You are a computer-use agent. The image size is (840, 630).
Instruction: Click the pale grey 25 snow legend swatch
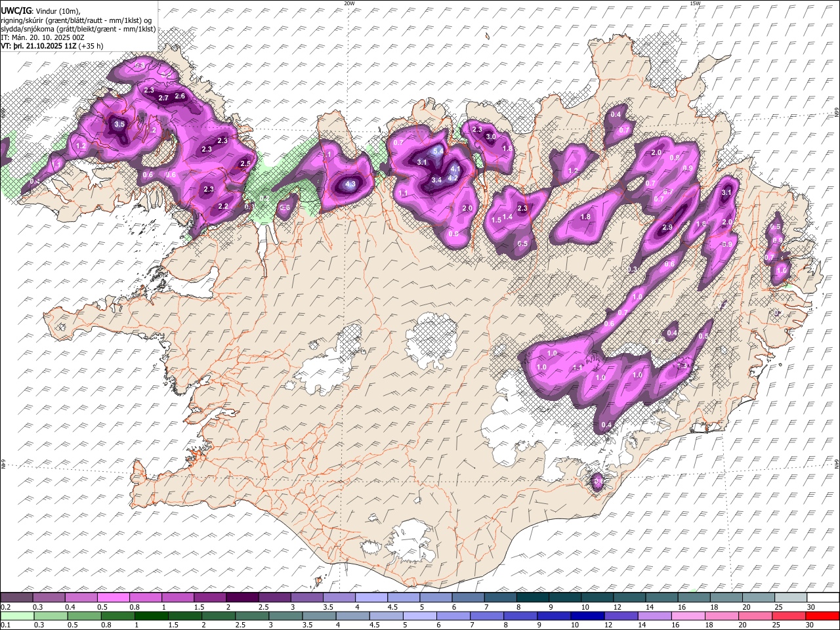point(791,598)
